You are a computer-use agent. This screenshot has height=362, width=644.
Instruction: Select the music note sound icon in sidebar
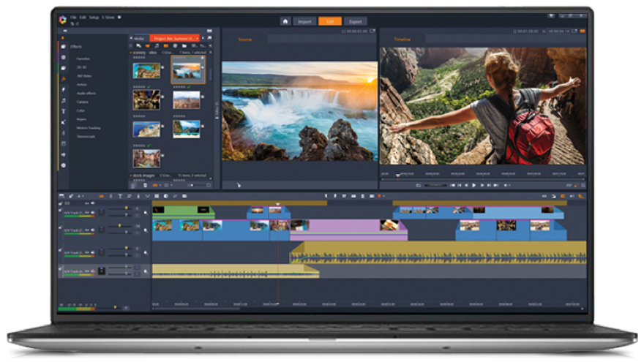point(64,100)
